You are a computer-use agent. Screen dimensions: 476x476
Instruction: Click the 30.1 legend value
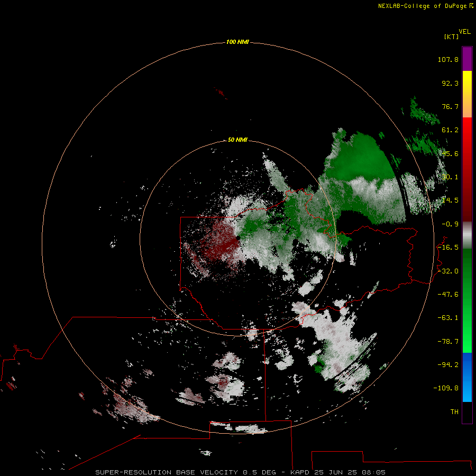coord(450,177)
